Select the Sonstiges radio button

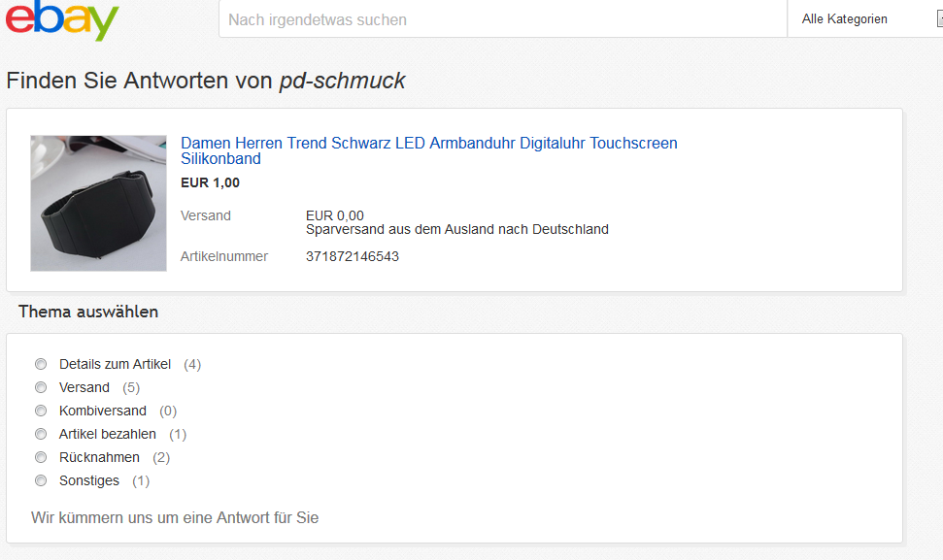(x=41, y=480)
